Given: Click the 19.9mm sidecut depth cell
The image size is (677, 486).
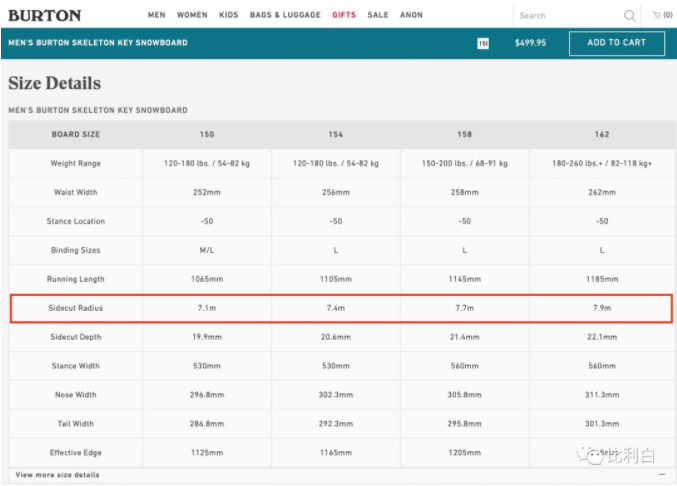Looking at the screenshot, I should 207,337.
